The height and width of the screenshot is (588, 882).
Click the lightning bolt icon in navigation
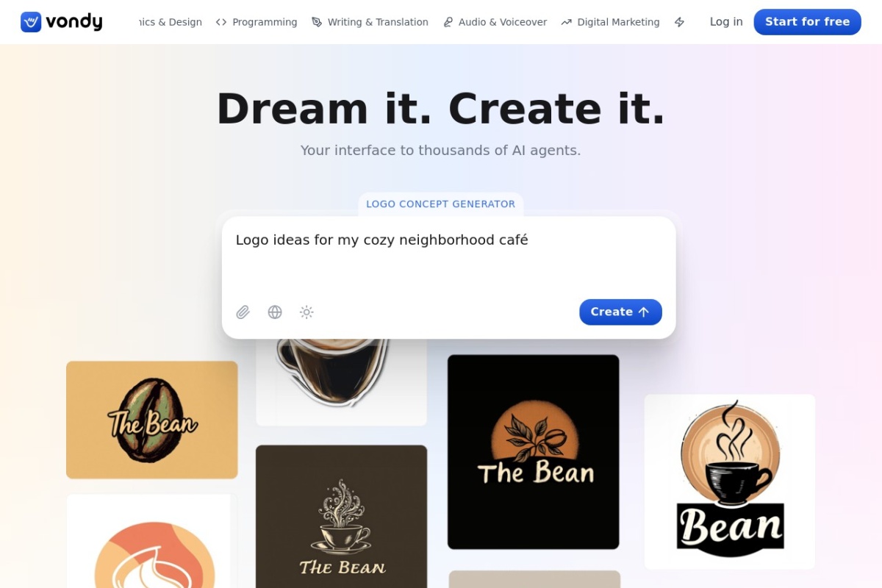(x=680, y=22)
